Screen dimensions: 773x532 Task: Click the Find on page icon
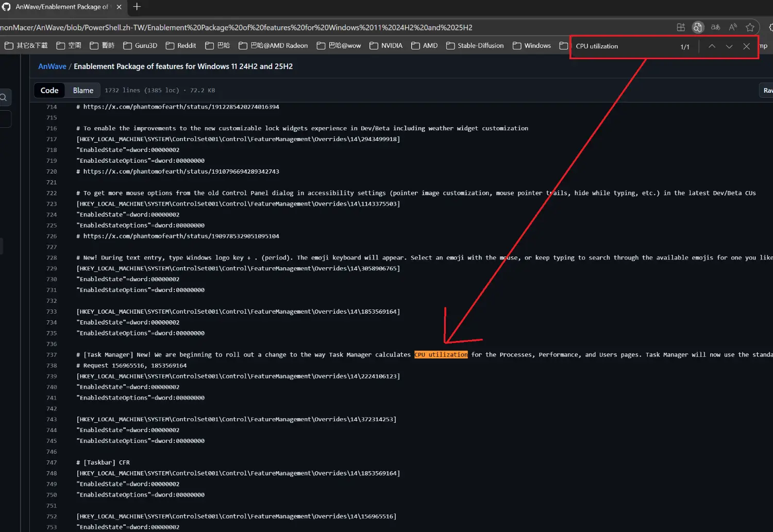point(698,27)
